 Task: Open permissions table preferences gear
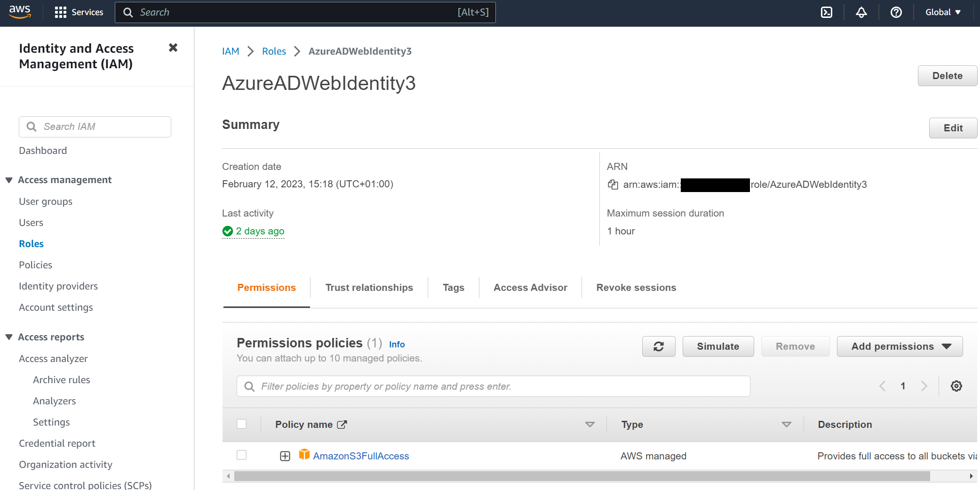[x=956, y=386]
